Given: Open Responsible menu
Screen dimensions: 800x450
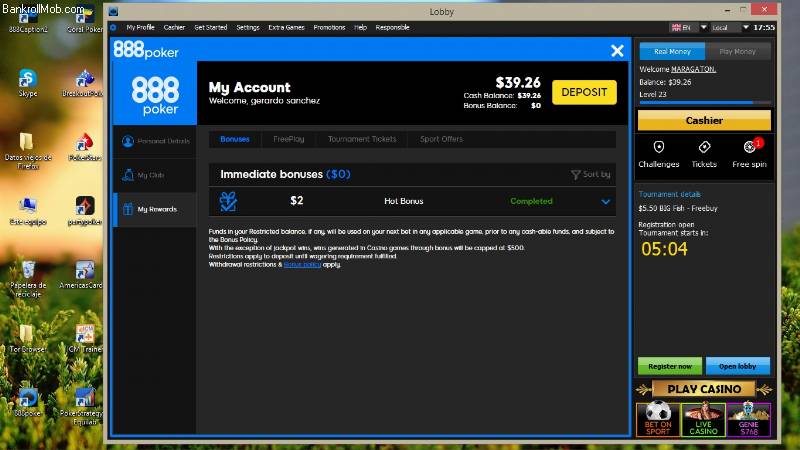Looking at the screenshot, I should click(392, 28).
